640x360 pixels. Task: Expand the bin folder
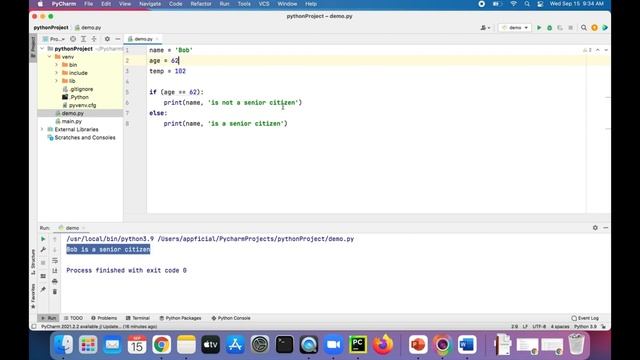click(57, 65)
